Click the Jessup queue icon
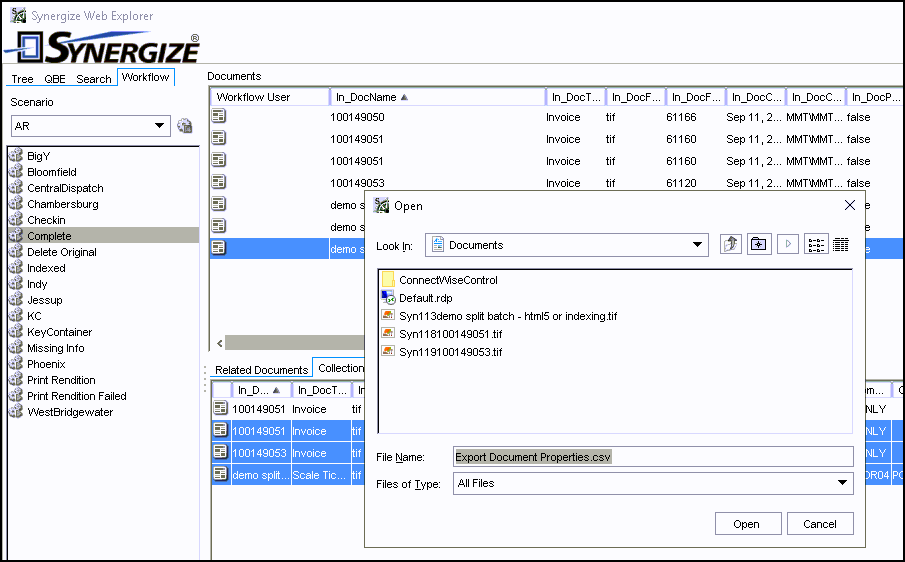Viewport: 905px width, 562px height. [x=16, y=299]
